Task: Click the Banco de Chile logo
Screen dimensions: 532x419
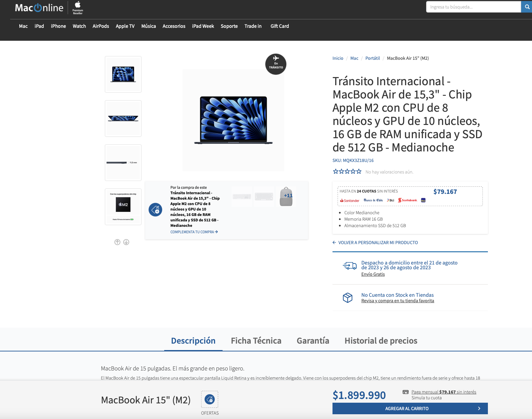Action: (x=373, y=200)
